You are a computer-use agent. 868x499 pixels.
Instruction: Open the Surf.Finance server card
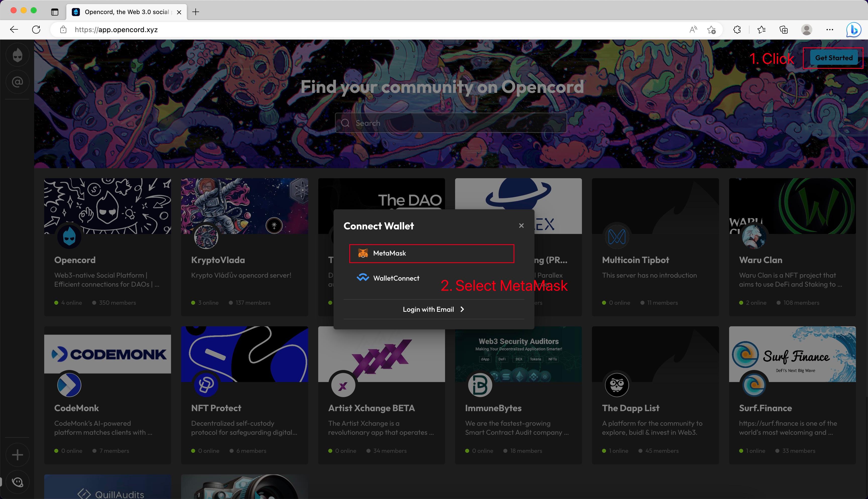792,395
